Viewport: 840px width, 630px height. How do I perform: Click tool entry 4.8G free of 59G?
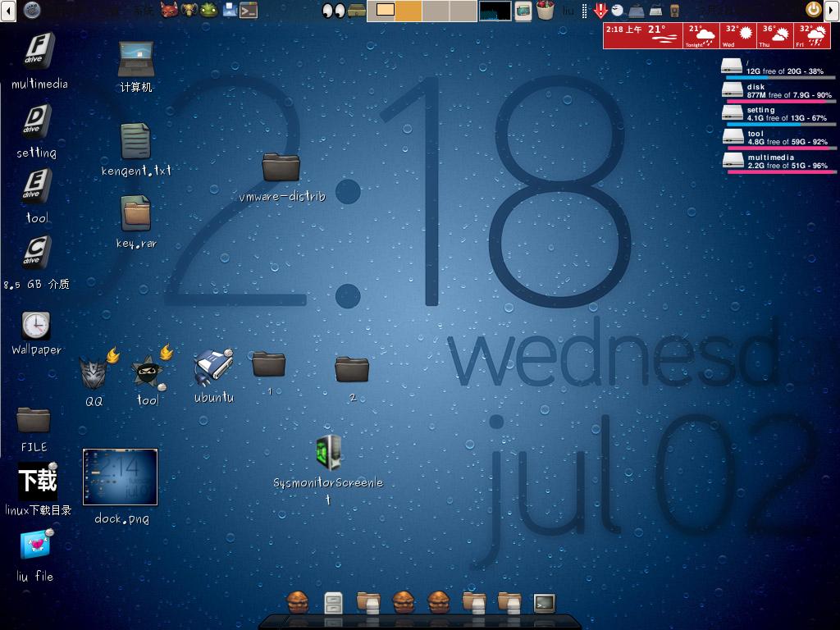click(x=778, y=139)
